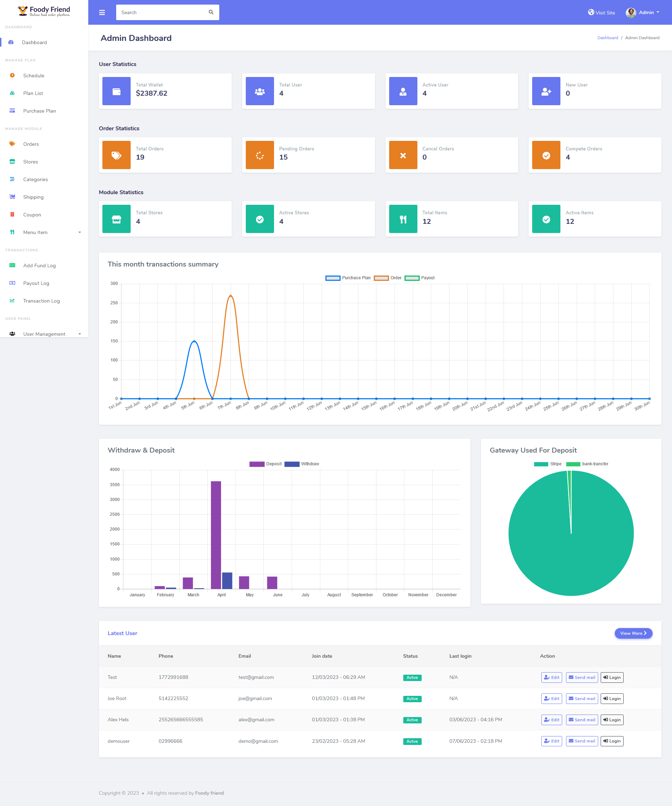Click the Active User person icon
This screenshot has height=806, width=672.
403,91
